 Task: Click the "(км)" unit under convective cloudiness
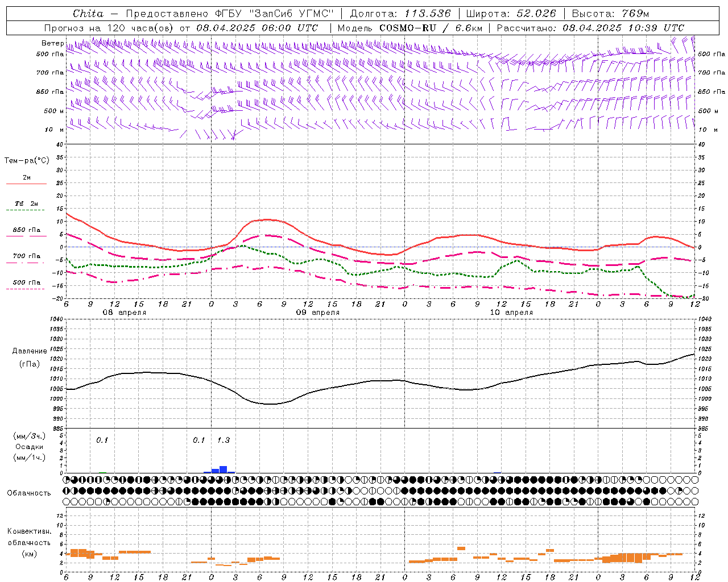point(28,554)
